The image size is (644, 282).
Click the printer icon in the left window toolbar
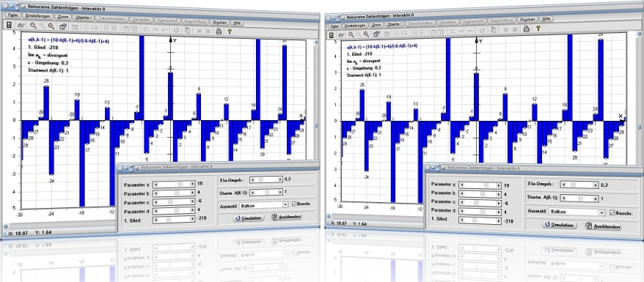coord(219,31)
